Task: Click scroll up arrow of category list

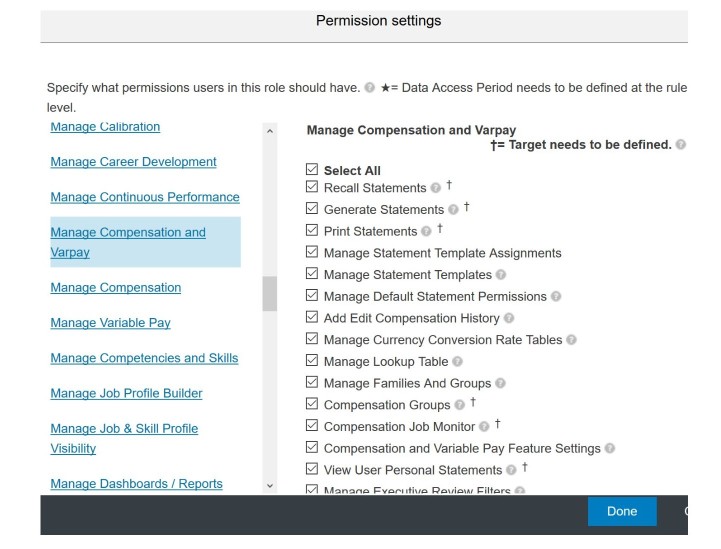Action: (270, 132)
